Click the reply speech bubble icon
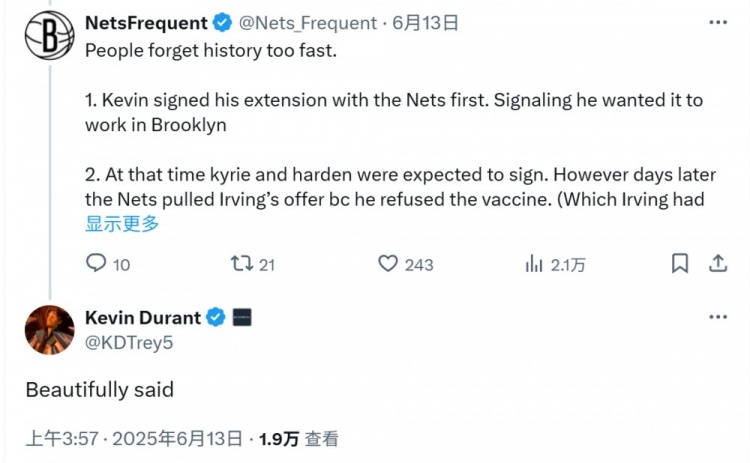This screenshot has width=750, height=463. point(96,263)
